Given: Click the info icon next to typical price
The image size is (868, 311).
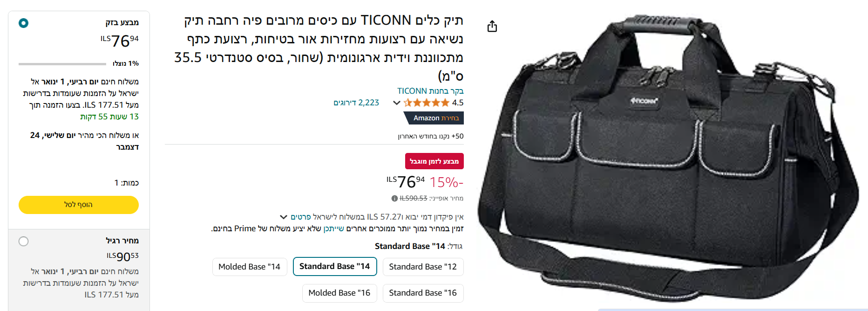Looking at the screenshot, I should (394, 198).
